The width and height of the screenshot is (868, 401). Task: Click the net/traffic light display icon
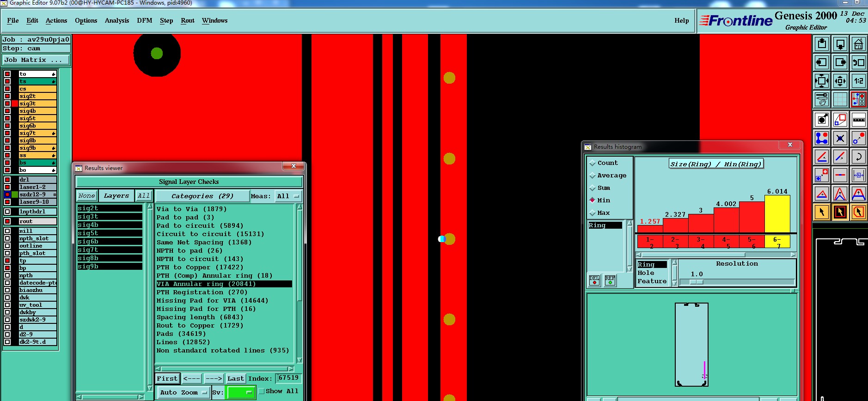coord(859,99)
